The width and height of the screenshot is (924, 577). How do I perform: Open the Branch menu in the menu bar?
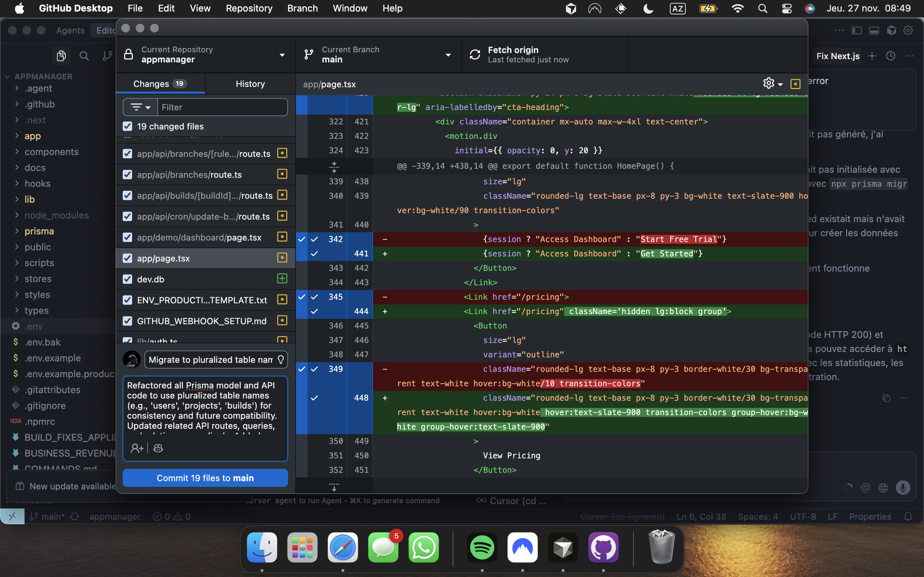pyautogui.click(x=302, y=8)
